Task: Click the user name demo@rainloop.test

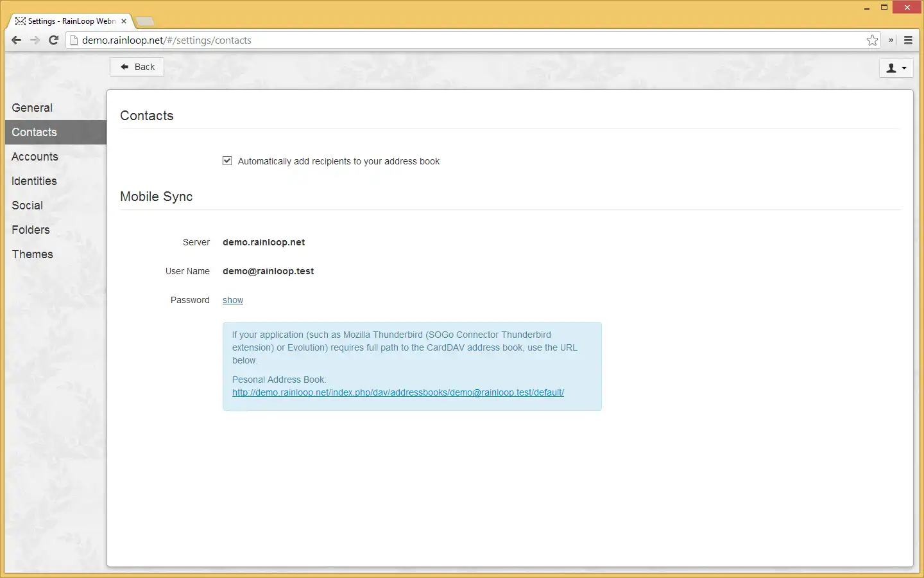Action: click(x=268, y=271)
